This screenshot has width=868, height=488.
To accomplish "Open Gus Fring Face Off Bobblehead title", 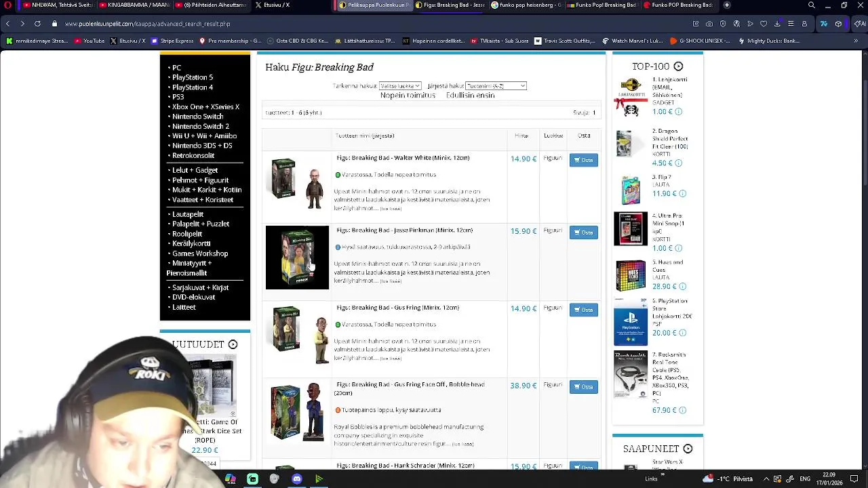I will [410, 388].
